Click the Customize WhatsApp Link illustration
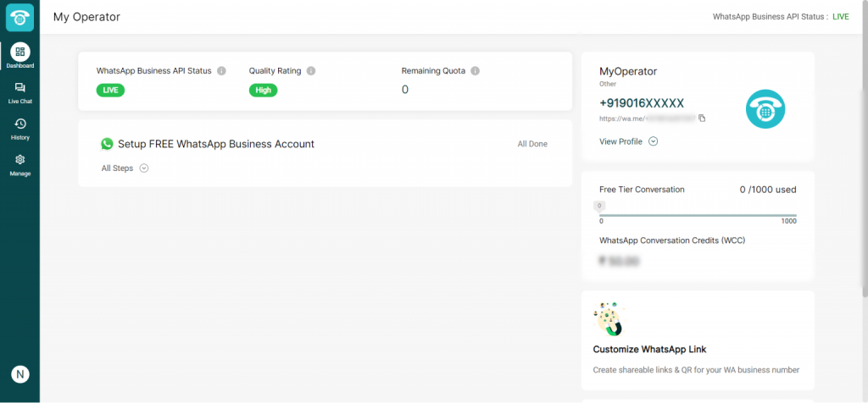Screen dimensions: 868x403 pyautogui.click(x=609, y=319)
